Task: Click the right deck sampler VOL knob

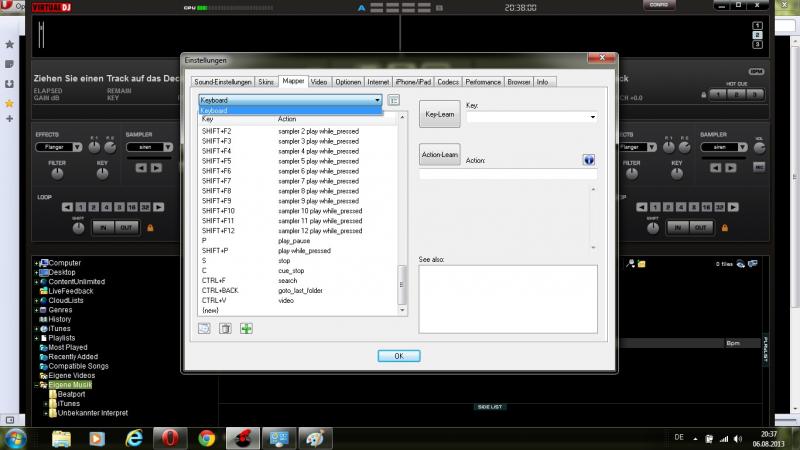Action: [759, 147]
